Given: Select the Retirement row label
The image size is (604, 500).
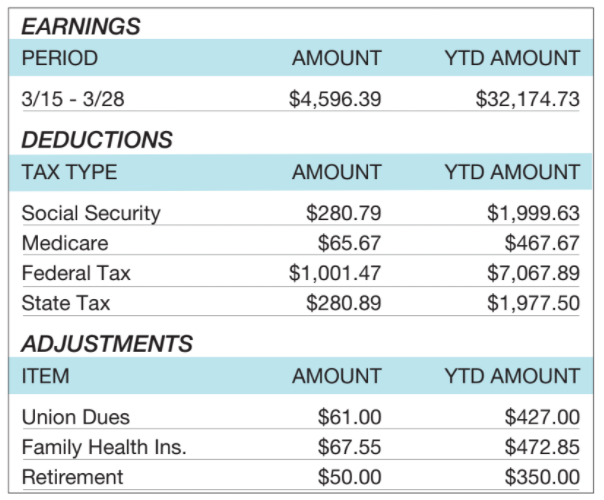Looking at the screenshot, I should pyautogui.click(x=72, y=477).
